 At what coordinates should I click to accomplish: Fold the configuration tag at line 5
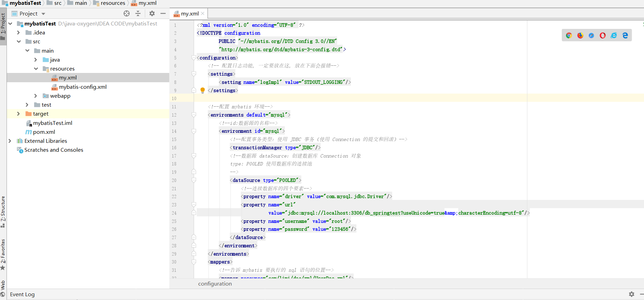(194, 57)
